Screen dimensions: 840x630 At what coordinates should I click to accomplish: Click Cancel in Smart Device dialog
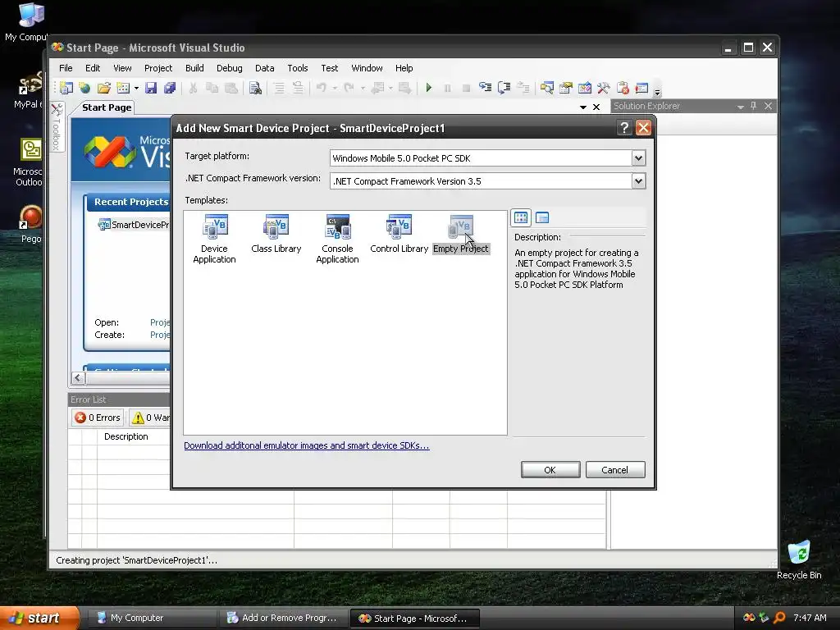615,470
